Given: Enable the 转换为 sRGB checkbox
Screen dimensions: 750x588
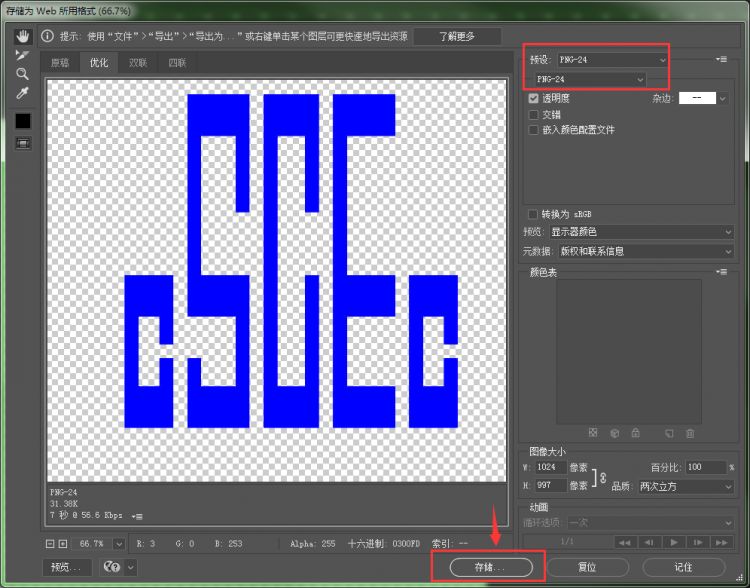Looking at the screenshot, I should point(533,214).
